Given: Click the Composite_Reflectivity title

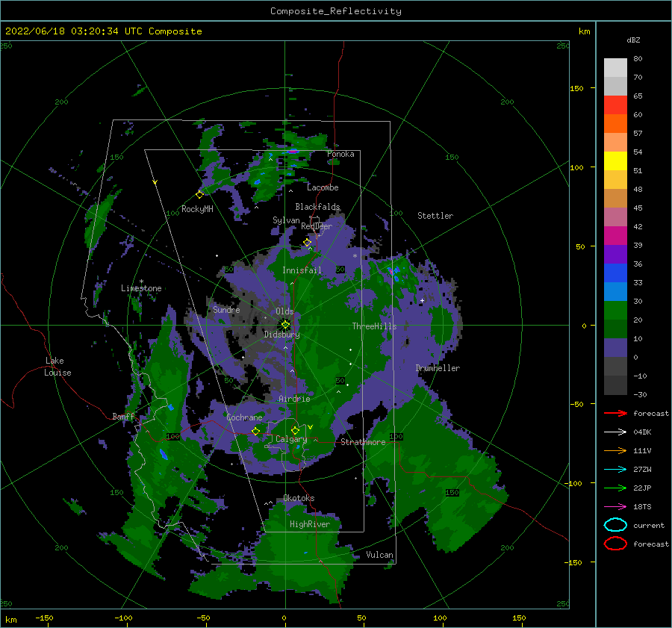Looking at the screenshot, I should coord(336,11).
